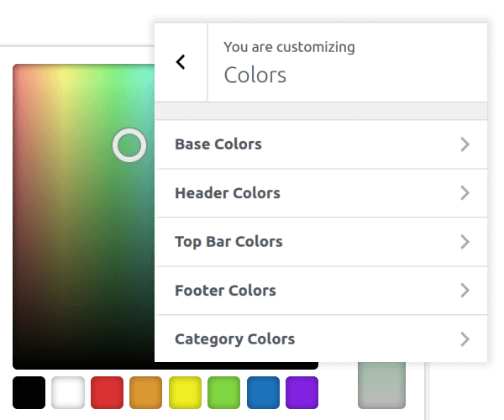Expand Header Colors using its chevron arrow
This screenshot has height=420, width=504.
(x=465, y=193)
